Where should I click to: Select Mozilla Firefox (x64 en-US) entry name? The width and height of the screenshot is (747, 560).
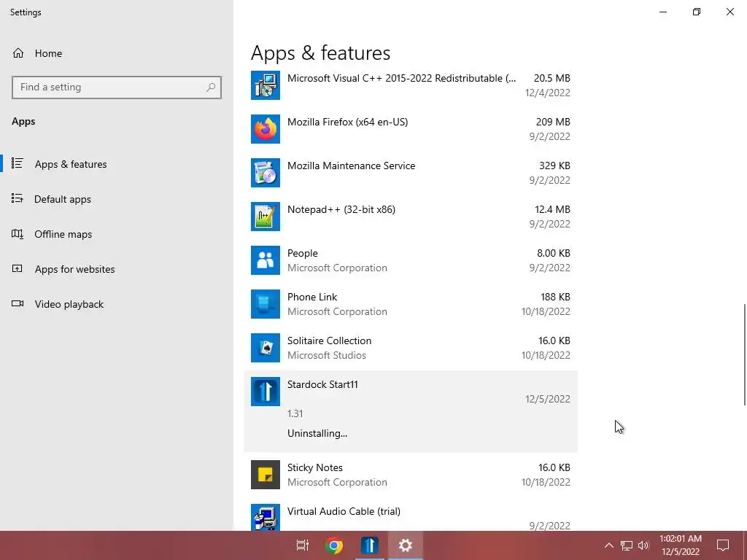point(347,122)
